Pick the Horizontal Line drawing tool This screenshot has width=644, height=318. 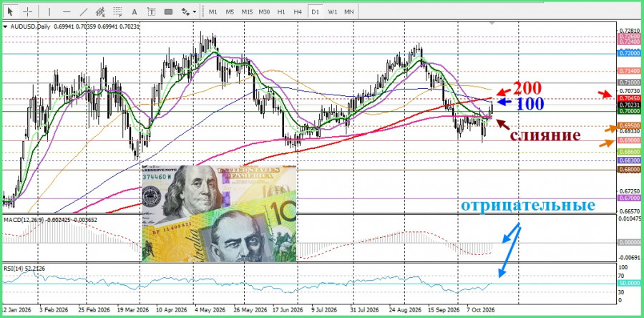67,11
